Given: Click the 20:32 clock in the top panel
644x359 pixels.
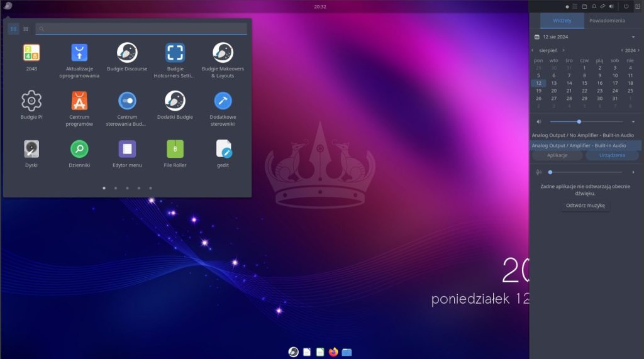Looking at the screenshot, I should coord(320,6).
